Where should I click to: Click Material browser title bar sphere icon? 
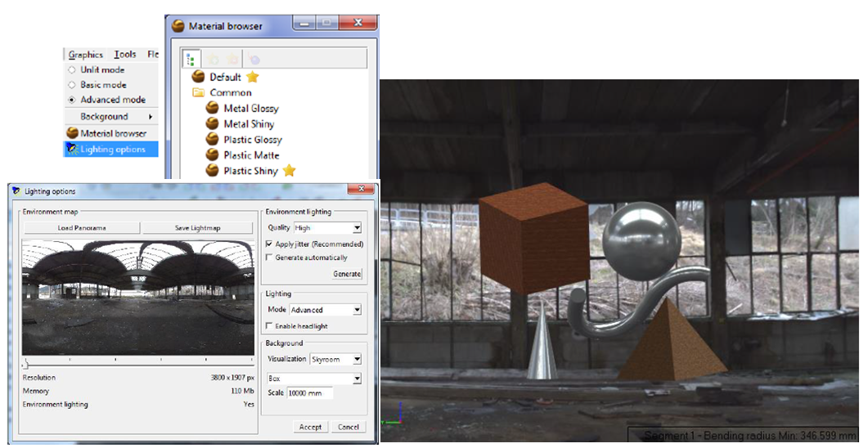[x=178, y=25]
